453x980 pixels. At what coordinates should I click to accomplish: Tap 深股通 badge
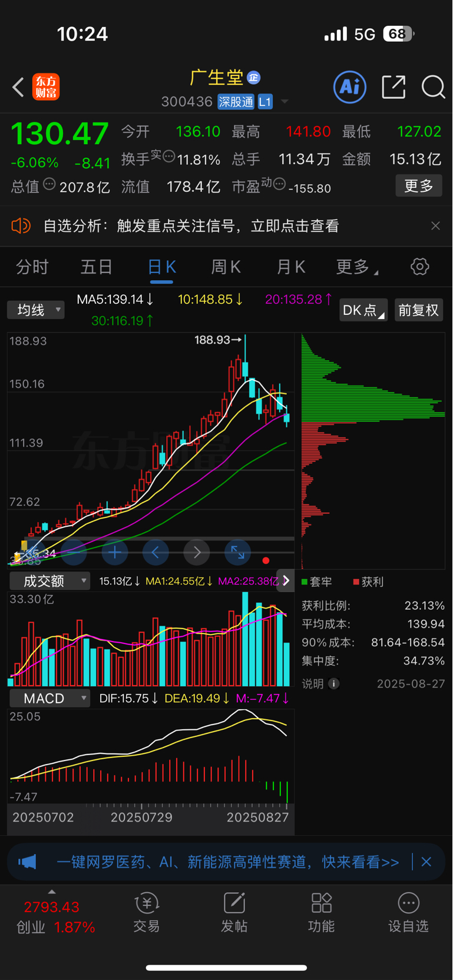236,102
